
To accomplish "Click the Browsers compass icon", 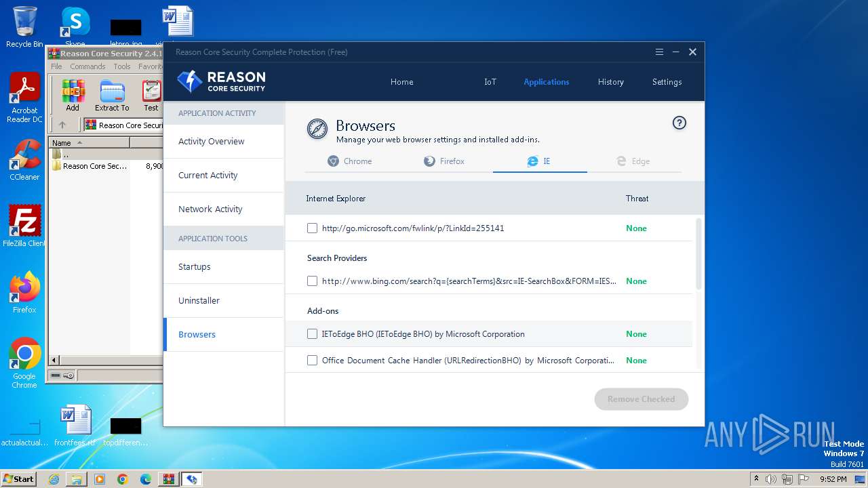I will point(317,129).
